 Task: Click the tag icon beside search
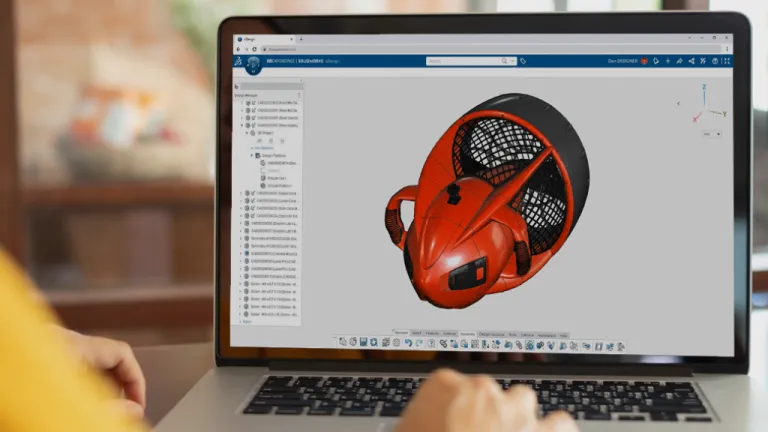pos(523,61)
